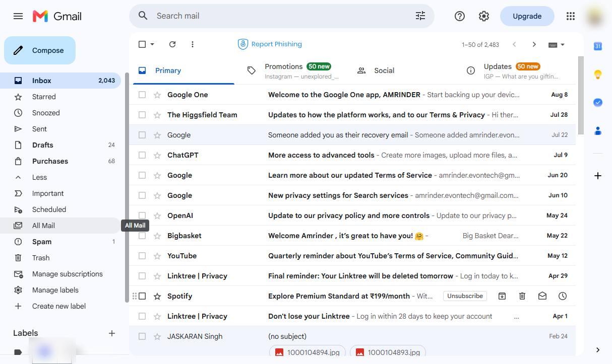Expand the hidden side panel chevron
The image size is (612, 364).
pos(598,350)
